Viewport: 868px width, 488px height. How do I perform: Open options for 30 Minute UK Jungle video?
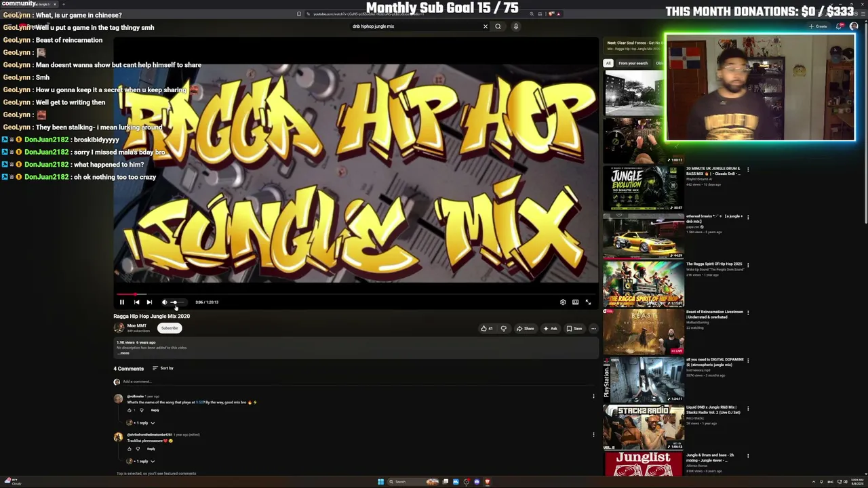click(x=748, y=169)
